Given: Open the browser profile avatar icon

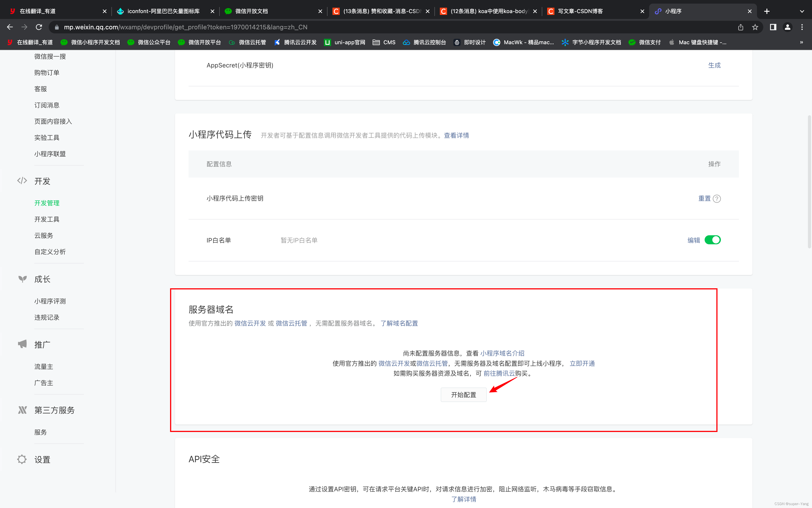Looking at the screenshot, I should click(787, 27).
